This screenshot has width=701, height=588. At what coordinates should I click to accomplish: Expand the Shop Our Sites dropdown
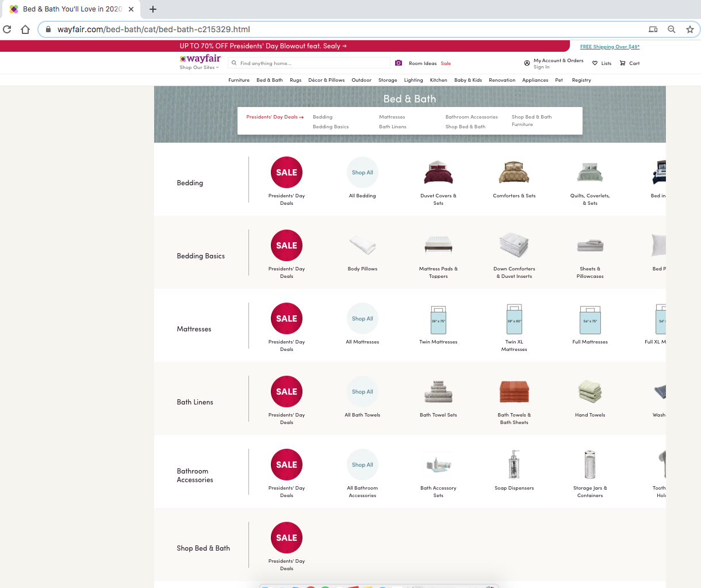pos(199,68)
